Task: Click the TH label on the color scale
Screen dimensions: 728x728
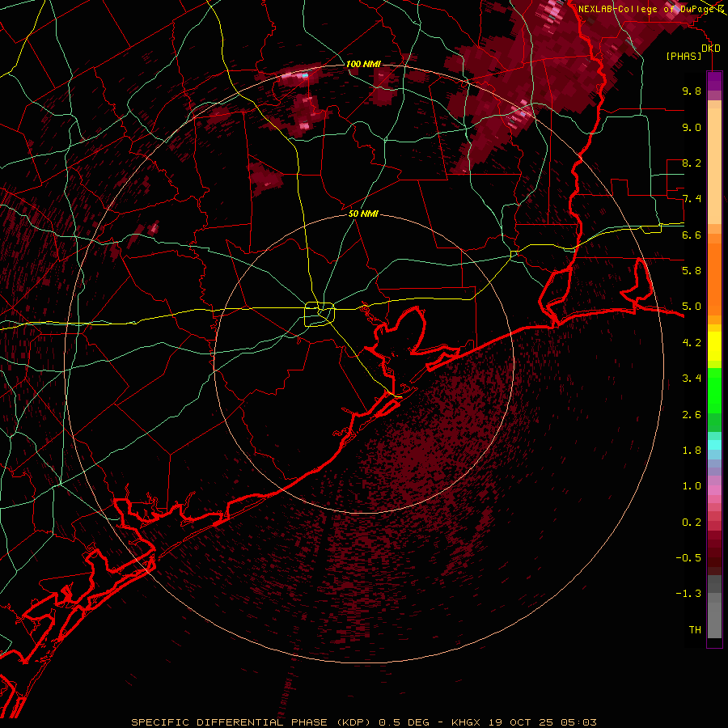Action: click(695, 630)
